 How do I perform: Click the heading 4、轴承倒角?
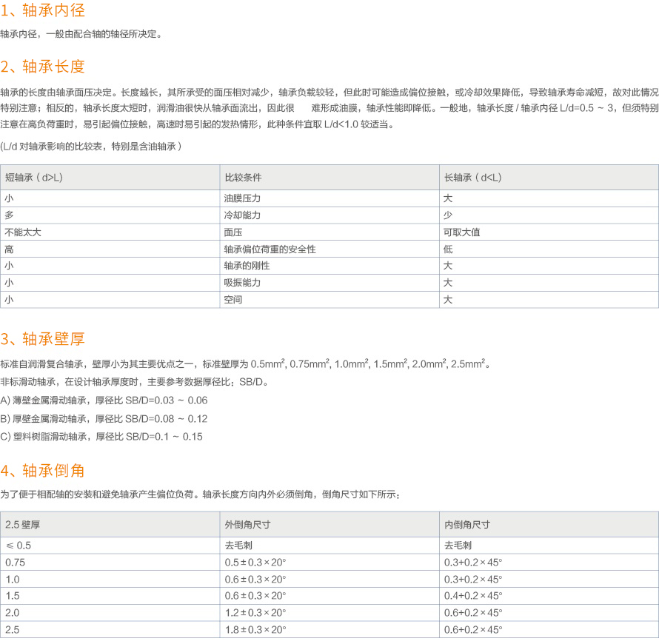(x=43, y=471)
